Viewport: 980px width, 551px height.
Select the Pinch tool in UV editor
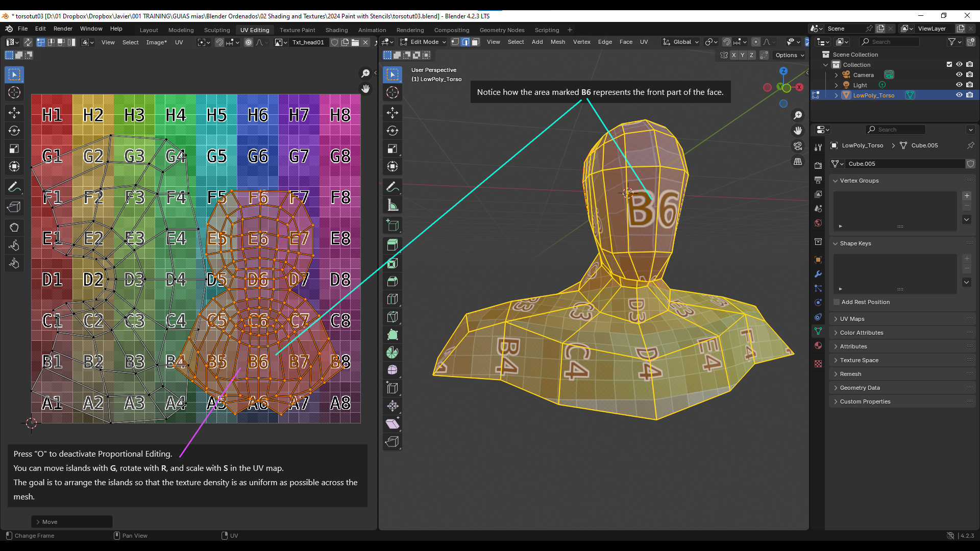[14, 264]
